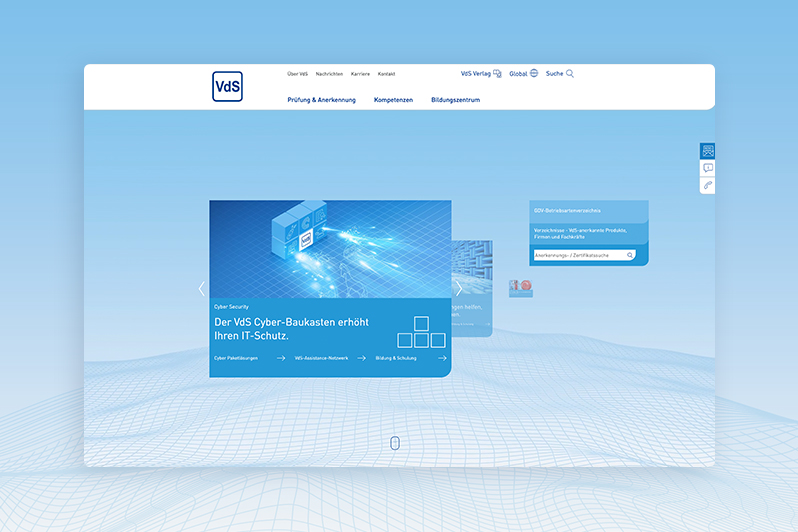The height and width of the screenshot is (532, 798).
Task: Open the Cyber Paketlösungen link
Action: tap(236, 358)
